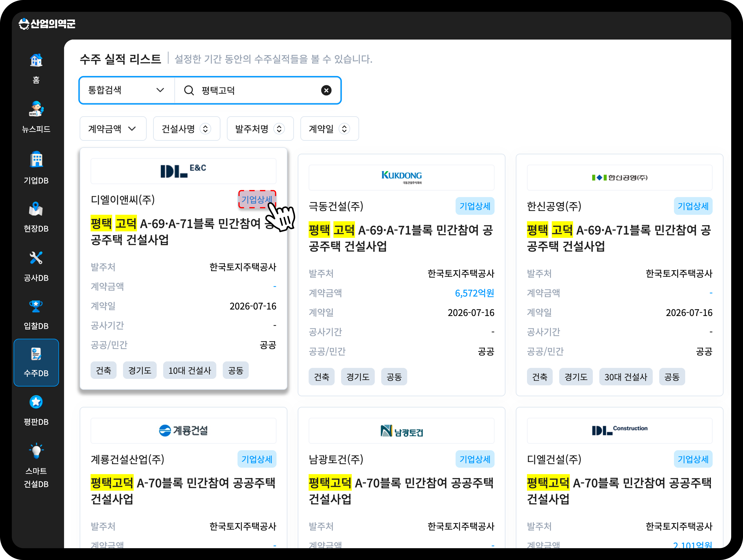The height and width of the screenshot is (560, 743).
Task: Click the DL E&C company logo
Action: pos(183,171)
